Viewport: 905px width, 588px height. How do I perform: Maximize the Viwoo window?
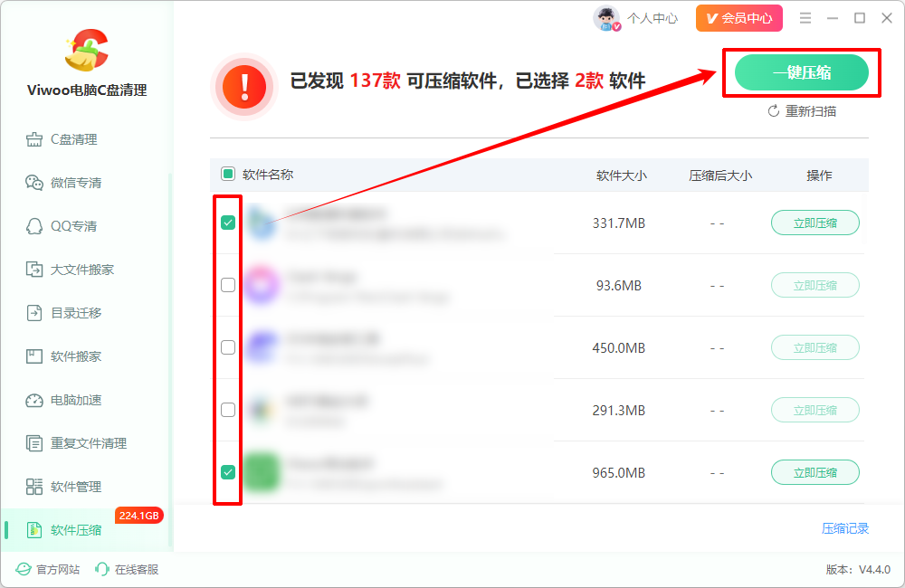(x=860, y=18)
